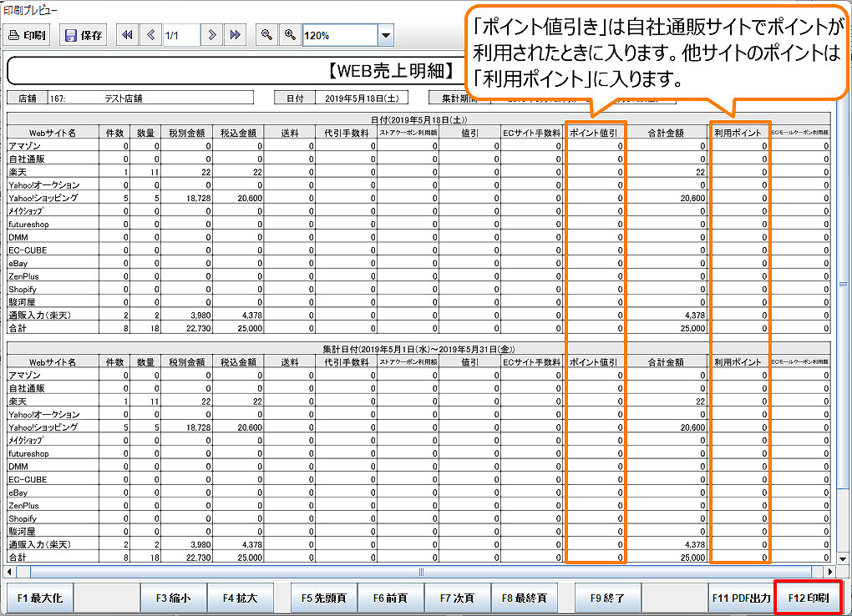Click the horizontal scrollbar at the bottom
Viewport: 852px width, 616px height.
coord(421,572)
